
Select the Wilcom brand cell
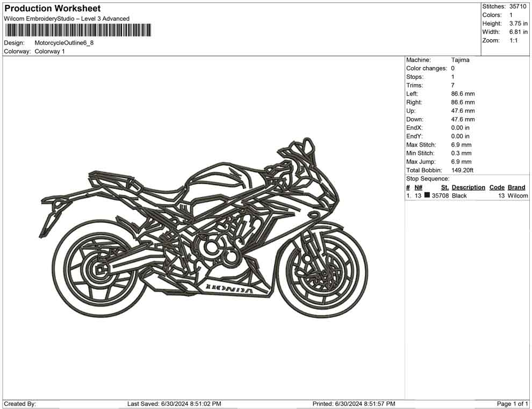point(517,195)
